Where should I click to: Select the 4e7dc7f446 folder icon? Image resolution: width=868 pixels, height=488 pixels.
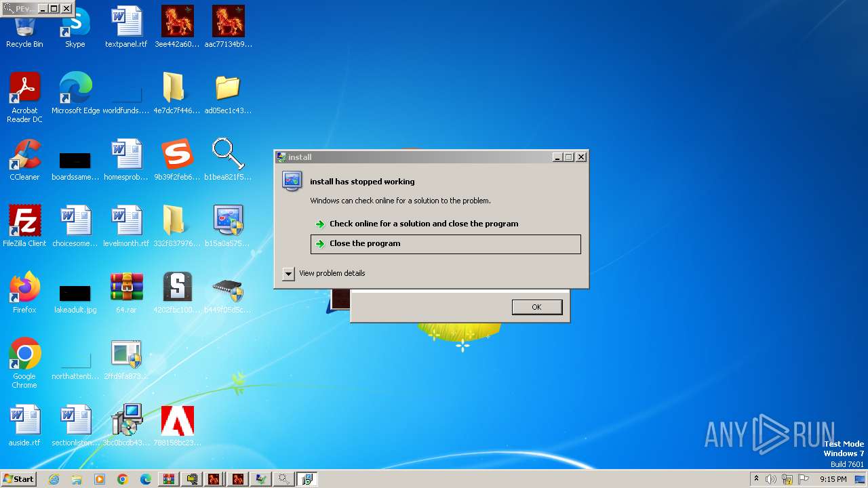177,94
